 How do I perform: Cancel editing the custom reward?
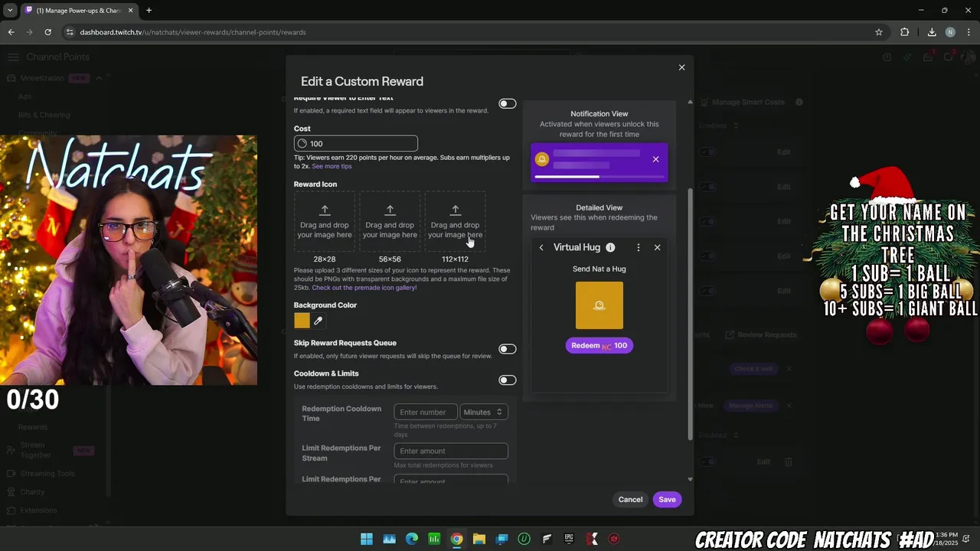tap(630, 500)
